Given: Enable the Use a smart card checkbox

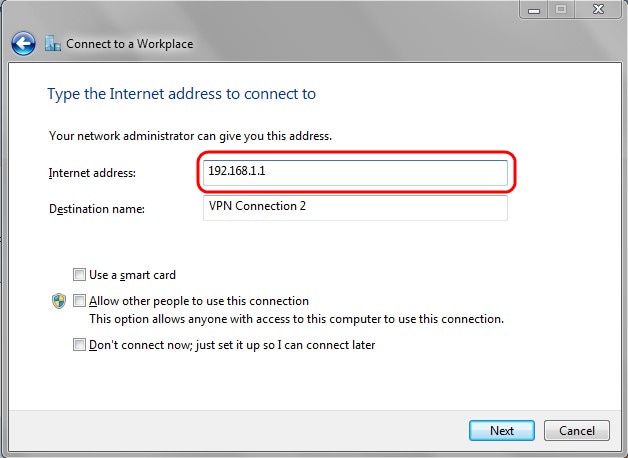Looking at the screenshot, I should pos(79,274).
